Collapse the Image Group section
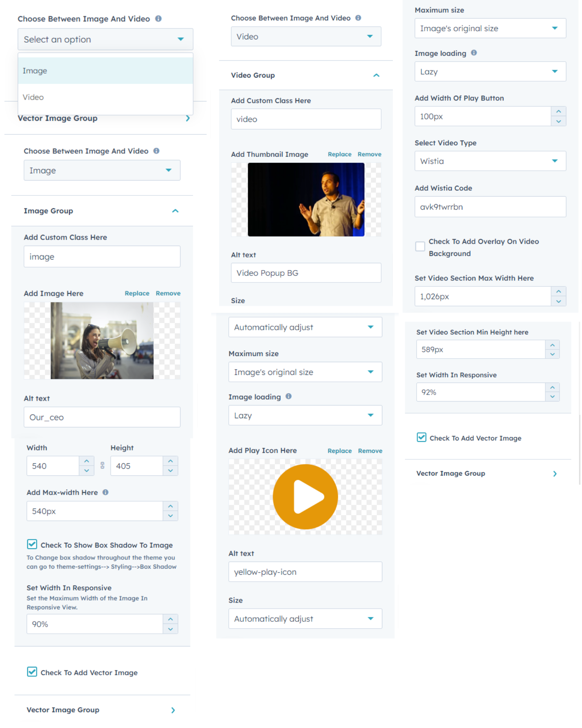 click(175, 211)
